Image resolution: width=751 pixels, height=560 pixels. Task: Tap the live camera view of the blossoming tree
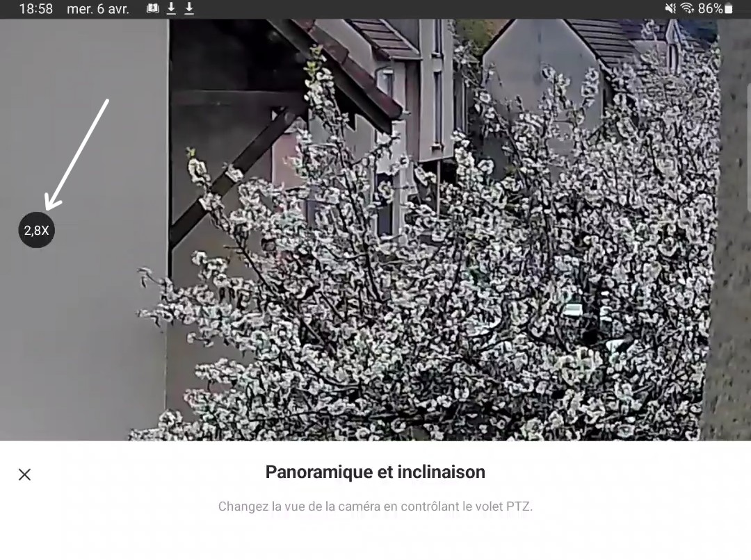coord(375,230)
